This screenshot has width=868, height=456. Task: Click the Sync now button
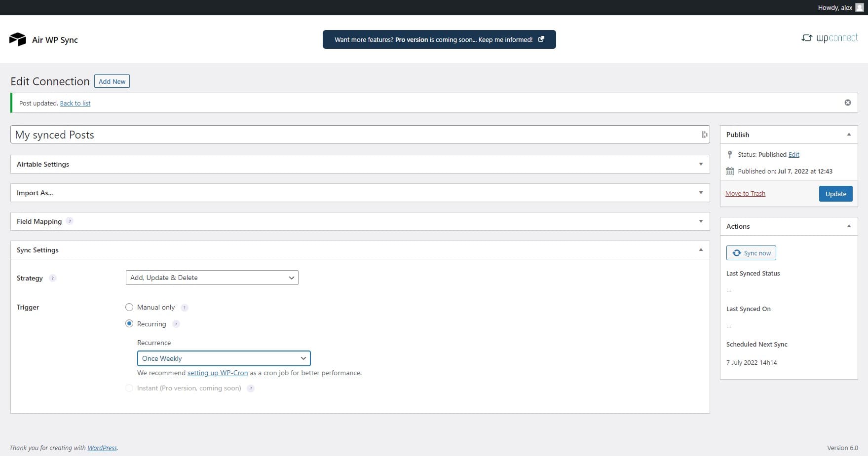point(751,253)
